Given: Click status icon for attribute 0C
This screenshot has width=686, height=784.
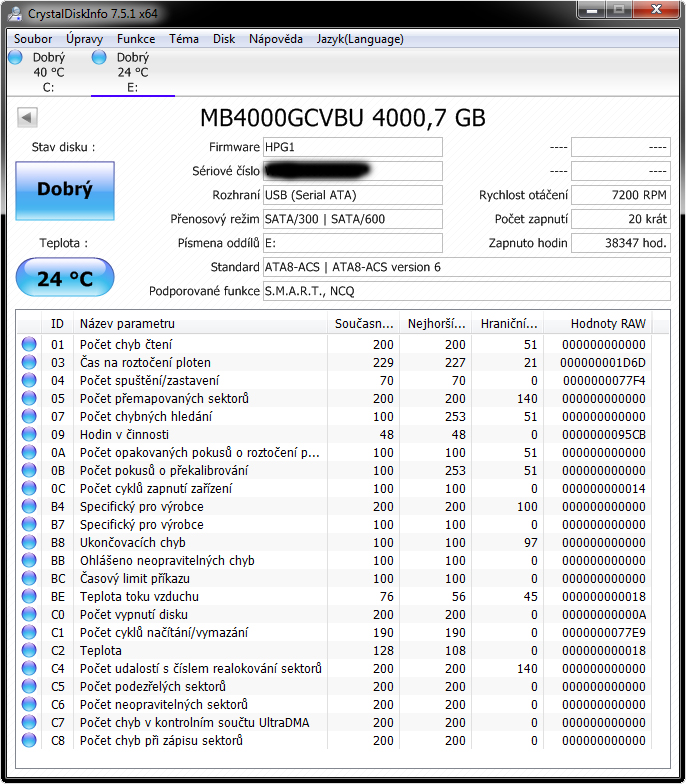Looking at the screenshot, I should coord(29,488).
